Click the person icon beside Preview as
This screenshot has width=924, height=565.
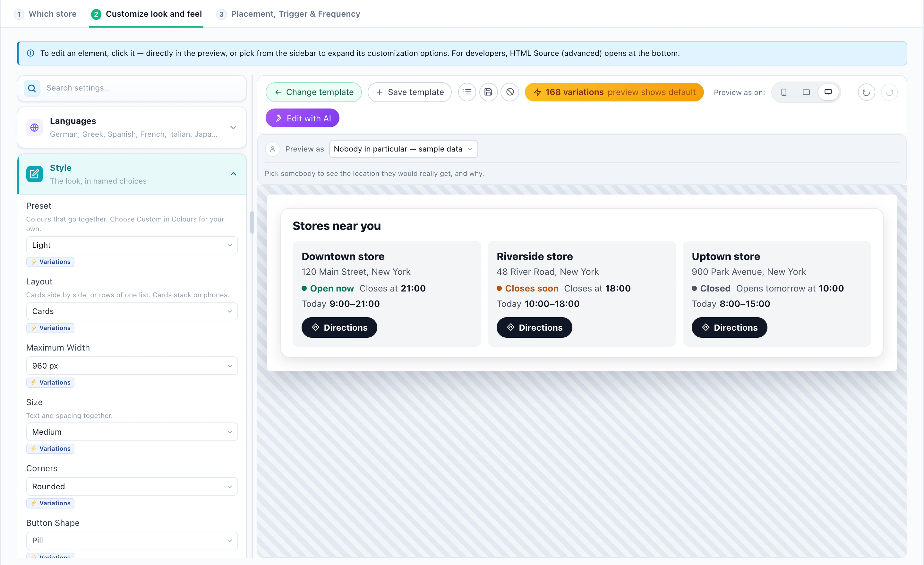[273, 149]
